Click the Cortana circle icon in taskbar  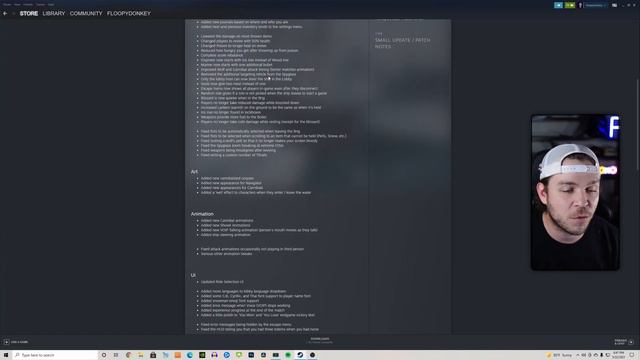pos(104,355)
